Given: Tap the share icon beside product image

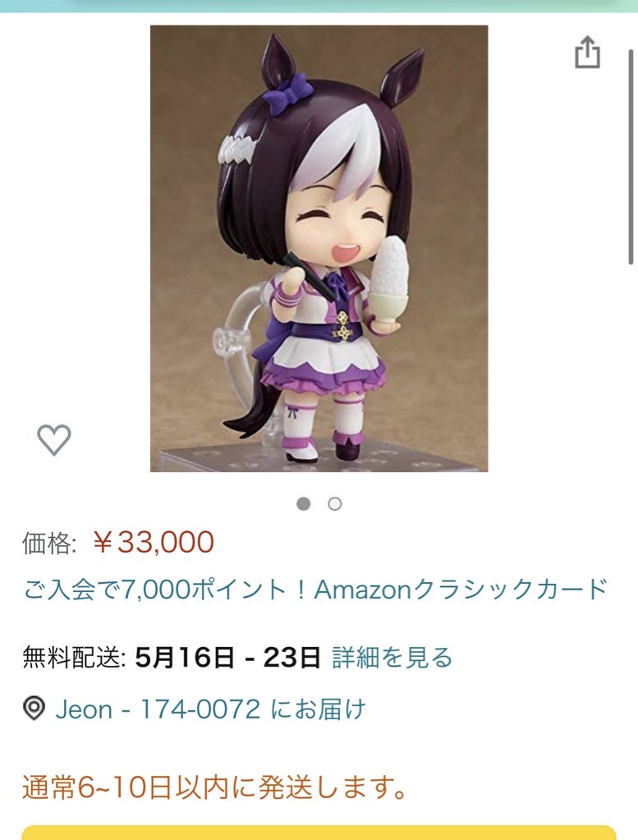Looking at the screenshot, I should pyautogui.click(x=588, y=53).
